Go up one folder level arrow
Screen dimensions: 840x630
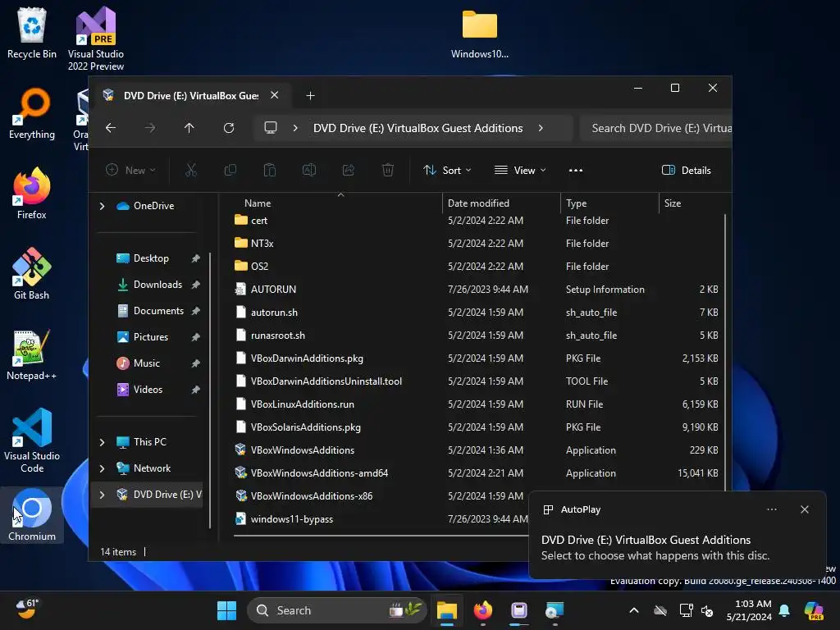(189, 128)
